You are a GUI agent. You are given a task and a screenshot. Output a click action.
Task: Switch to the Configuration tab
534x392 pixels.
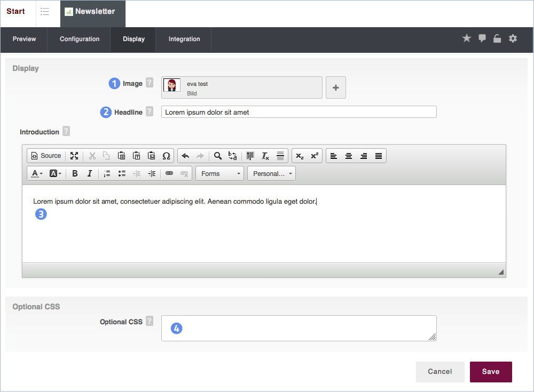(x=80, y=39)
